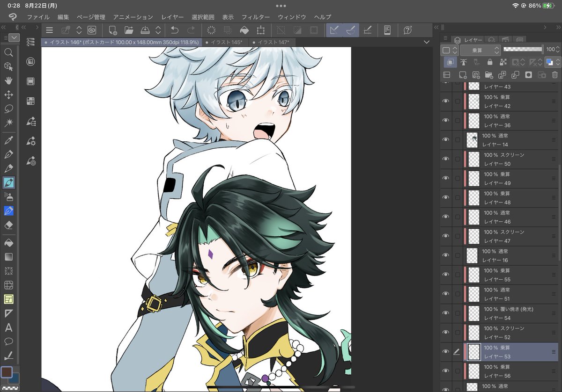Select the Text tool A icon
This screenshot has width=562, height=392.
8,327
